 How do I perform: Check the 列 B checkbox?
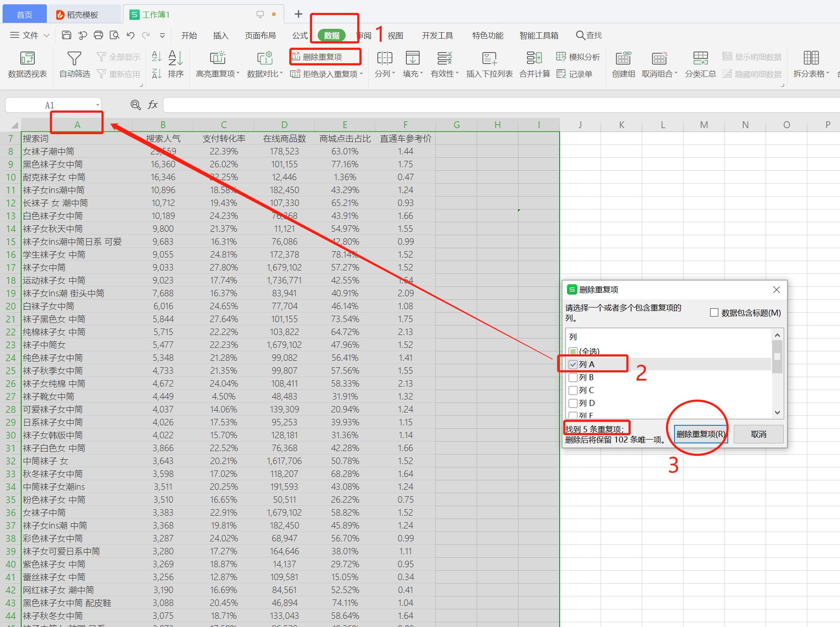pos(573,378)
